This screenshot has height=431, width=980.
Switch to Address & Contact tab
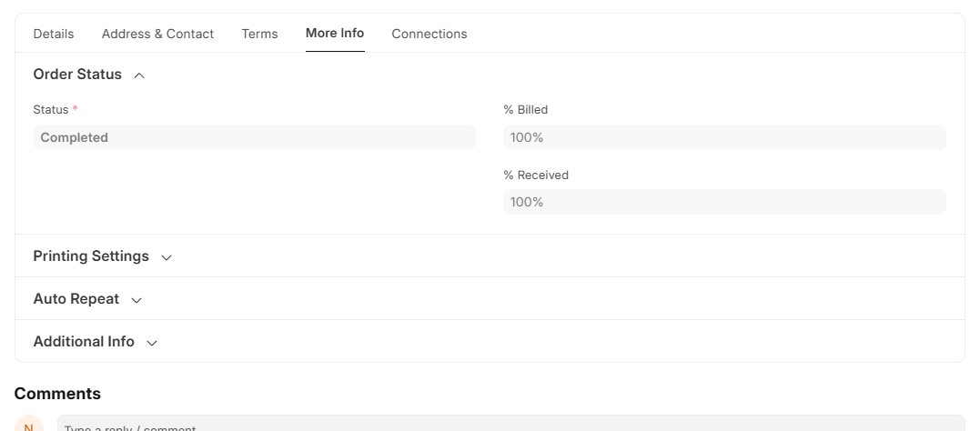(157, 34)
